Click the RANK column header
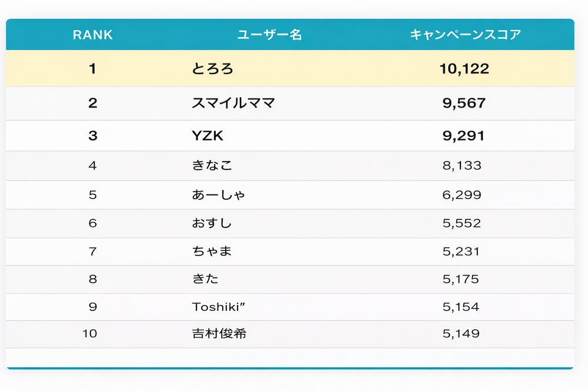The height and width of the screenshot is (392, 588). click(92, 35)
